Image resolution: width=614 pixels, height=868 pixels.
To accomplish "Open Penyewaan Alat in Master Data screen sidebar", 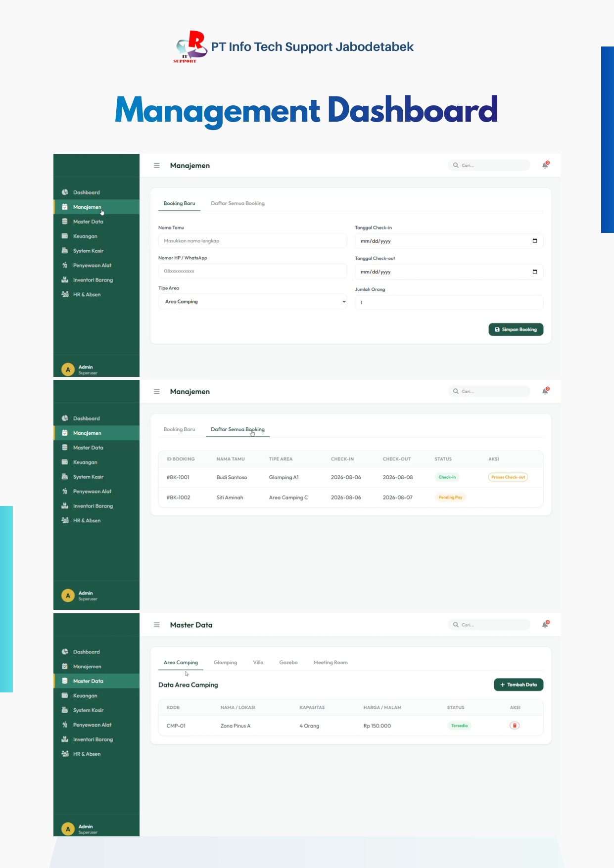I will pos(92,725).
